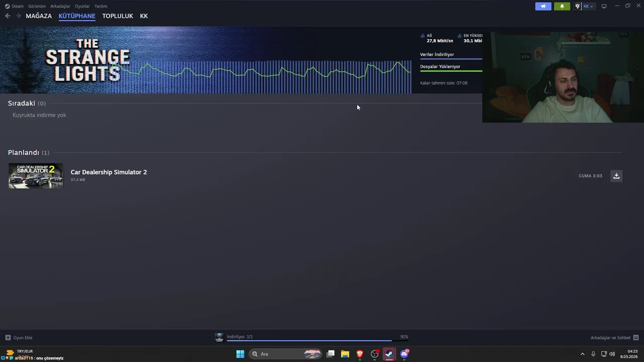Open Brave browser from the taskbar
The image size is (644, 362).
(x=360, y=354)
